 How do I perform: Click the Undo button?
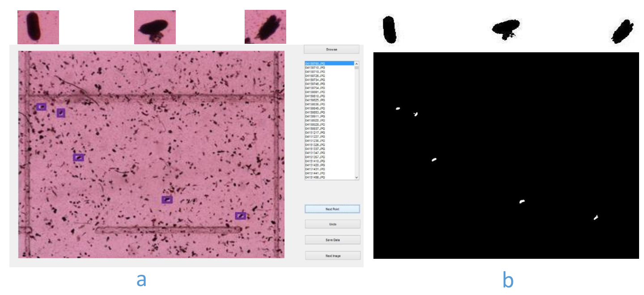coord(332,224)
